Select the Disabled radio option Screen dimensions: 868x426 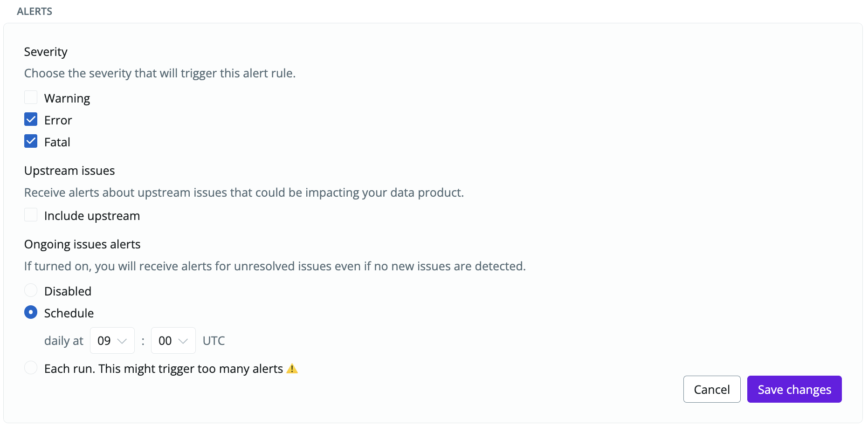click(31, 290)
